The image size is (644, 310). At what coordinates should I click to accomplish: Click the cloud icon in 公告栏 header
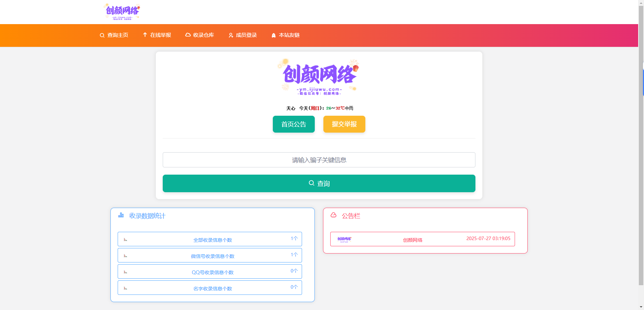tap(334, 216)
